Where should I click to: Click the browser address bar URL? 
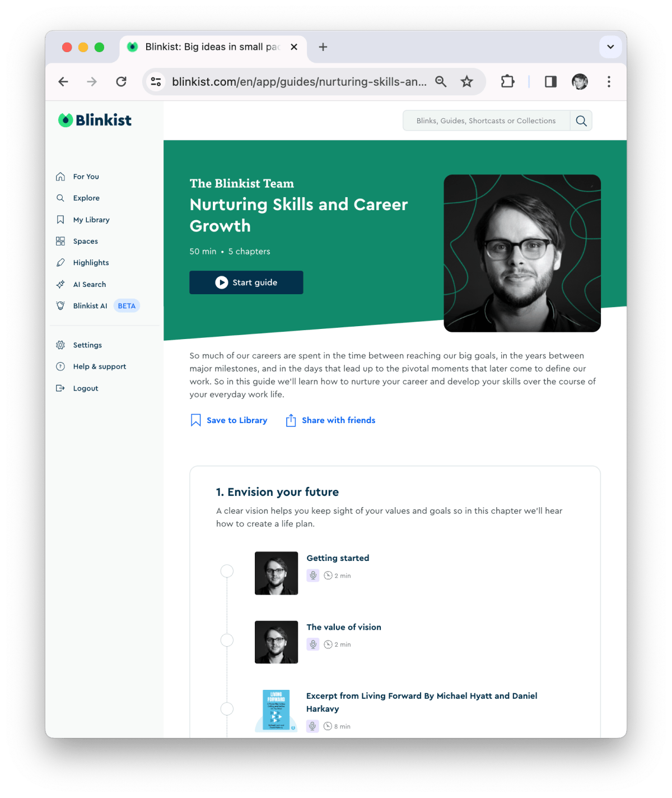point(299,82)
